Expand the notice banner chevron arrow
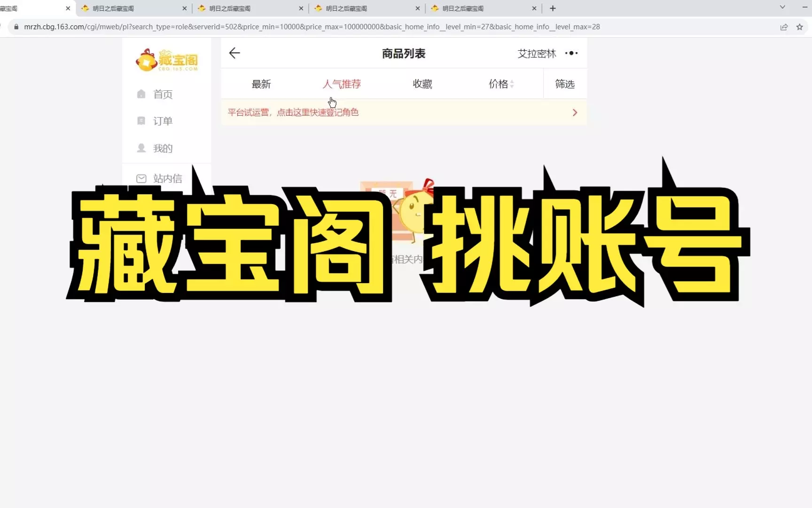This screenshot has width=812, height=508. point(575,112)
